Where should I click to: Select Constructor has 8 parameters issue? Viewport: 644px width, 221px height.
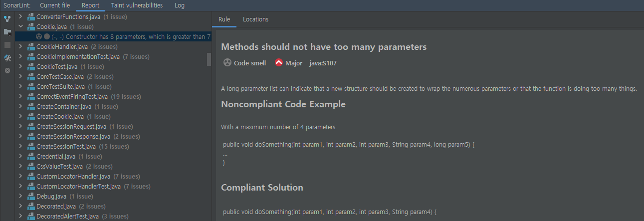click(113, 36)
